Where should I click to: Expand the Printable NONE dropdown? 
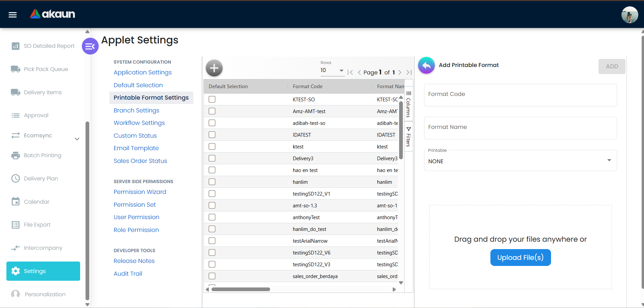pyautogui.click(x=520, y=161)
